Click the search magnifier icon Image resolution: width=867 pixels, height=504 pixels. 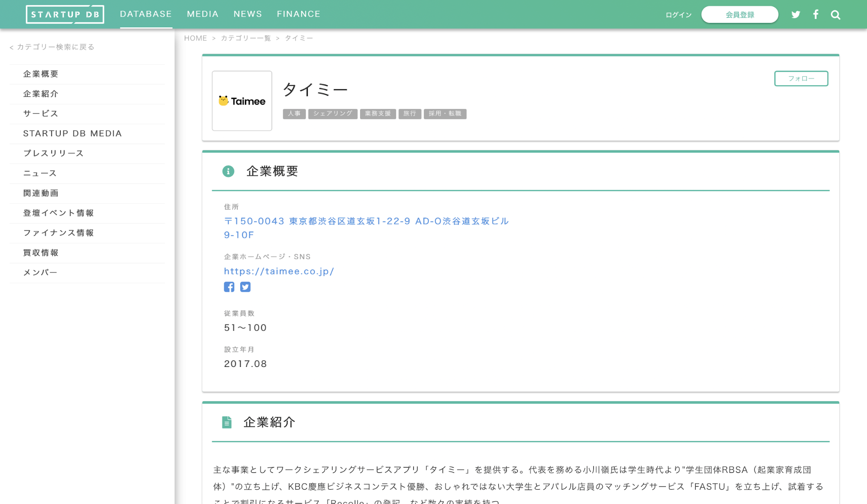click(835, 14)
